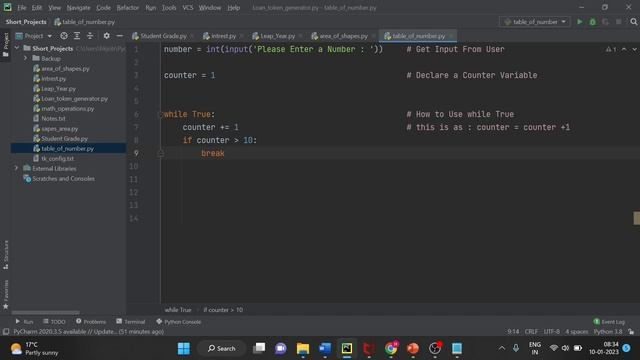
Task: Open TODO tool window
Action: pos(54,322)
